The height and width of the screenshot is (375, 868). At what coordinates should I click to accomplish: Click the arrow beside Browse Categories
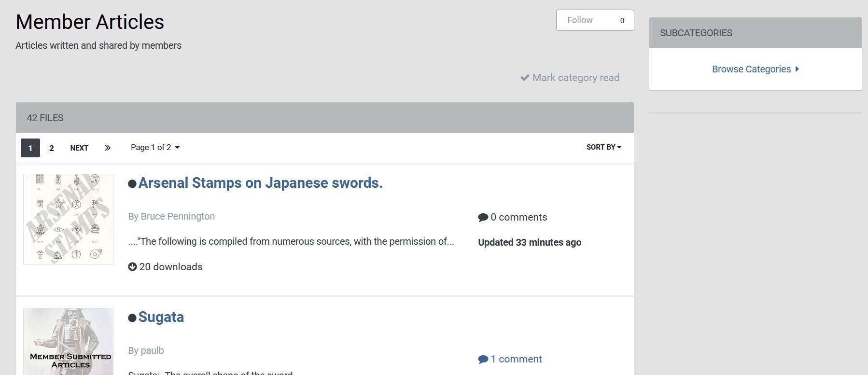pos(797,69)
